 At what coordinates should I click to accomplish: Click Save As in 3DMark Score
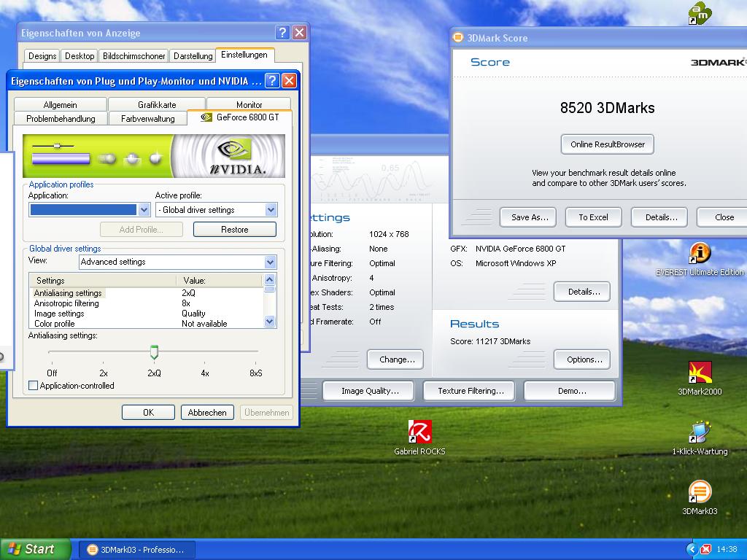pyautogui.click(x=530, y=217)
